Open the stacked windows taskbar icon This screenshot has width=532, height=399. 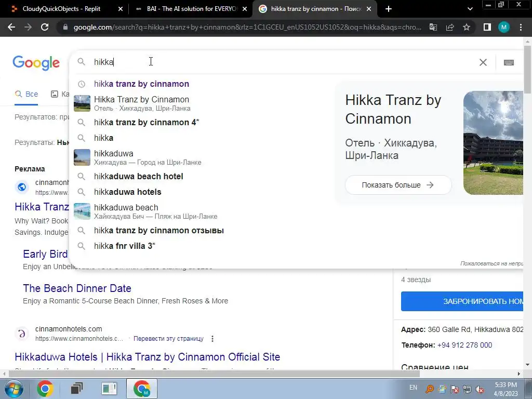(77, 389)
